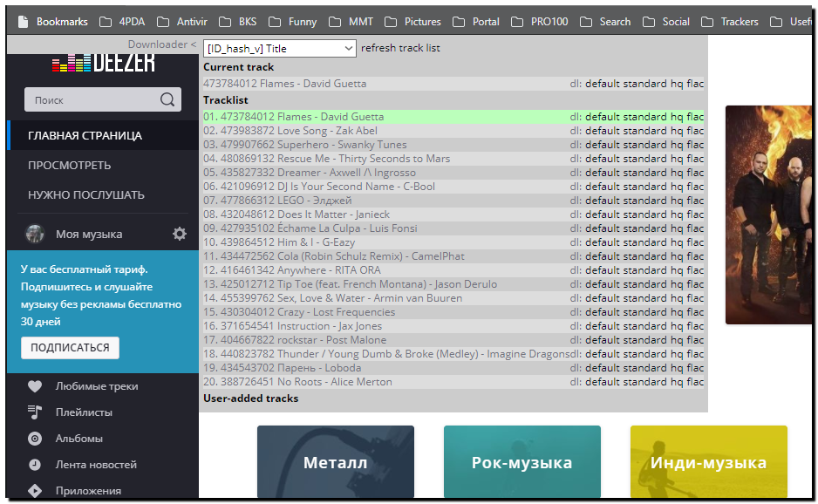
Task: Open the Portal bookmarks folder
Action: [476, 22]
